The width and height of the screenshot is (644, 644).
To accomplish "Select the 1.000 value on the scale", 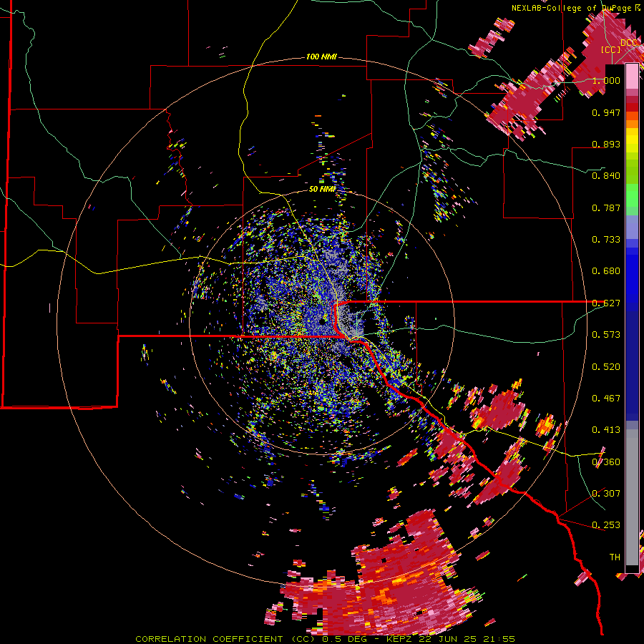I will point(606,80).
